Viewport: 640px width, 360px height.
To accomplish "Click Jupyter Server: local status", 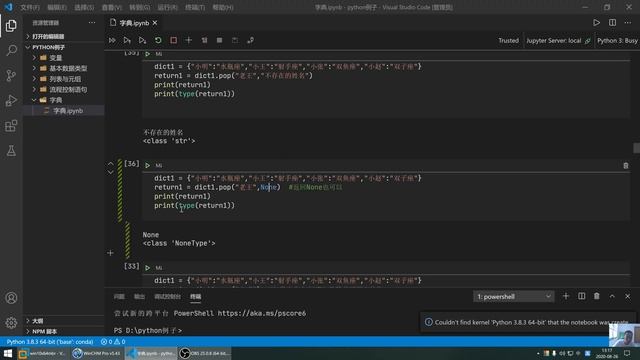I will pos(558,40).
